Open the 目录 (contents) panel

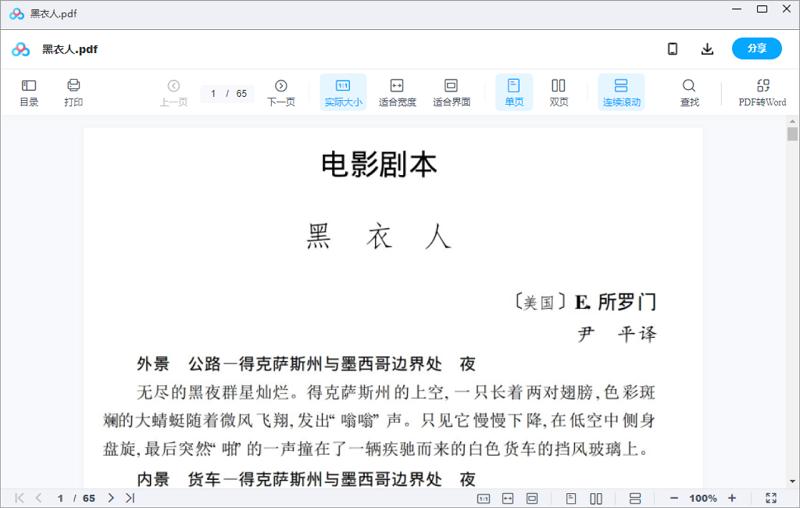click(x=29, y=92)
